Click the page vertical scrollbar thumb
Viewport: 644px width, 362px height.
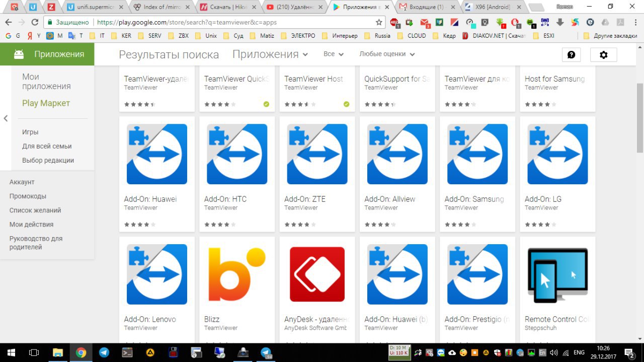pyautogui.click(x=639, y=118)
